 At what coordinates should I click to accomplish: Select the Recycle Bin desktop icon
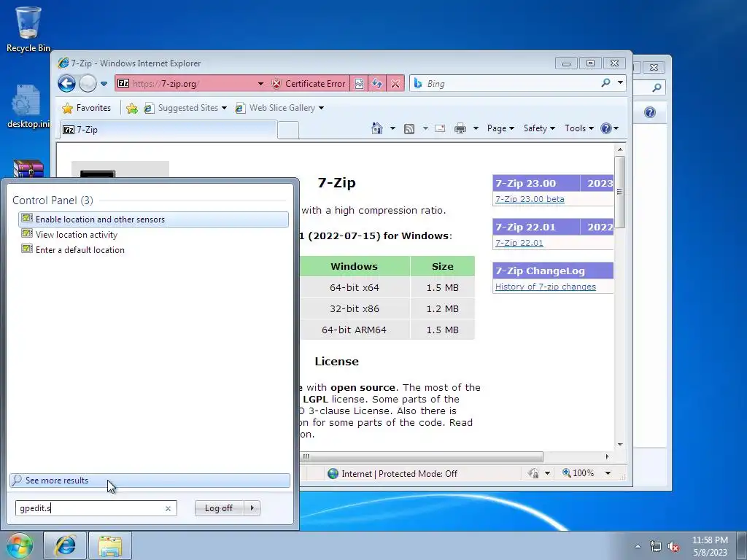[x=28, y=28]
